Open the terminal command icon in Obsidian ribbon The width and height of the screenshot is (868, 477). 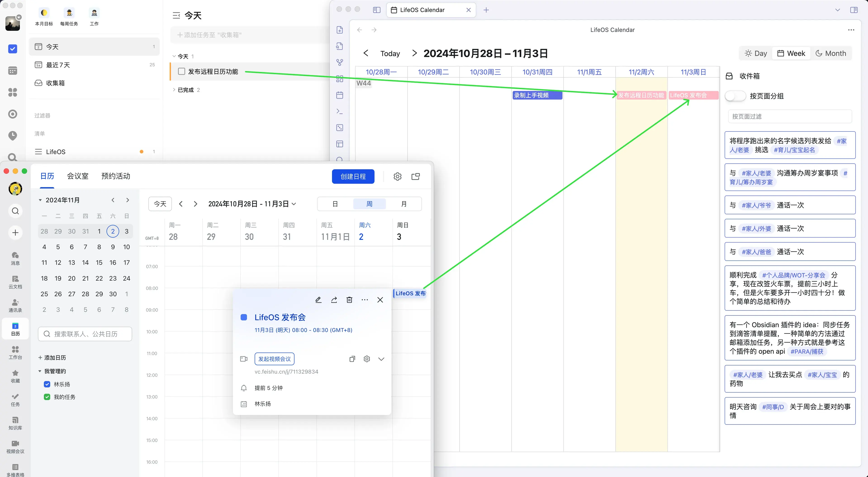coord(340,111)
